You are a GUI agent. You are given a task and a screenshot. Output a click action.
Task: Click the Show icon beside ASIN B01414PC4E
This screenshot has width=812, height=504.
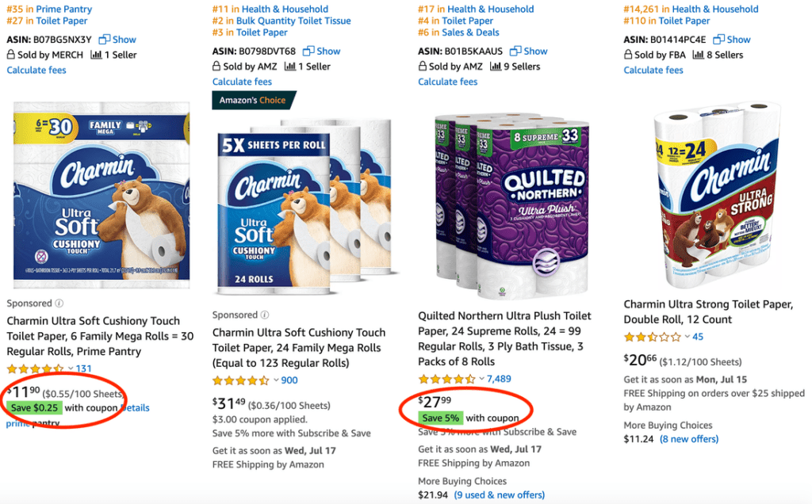[719, 40]
